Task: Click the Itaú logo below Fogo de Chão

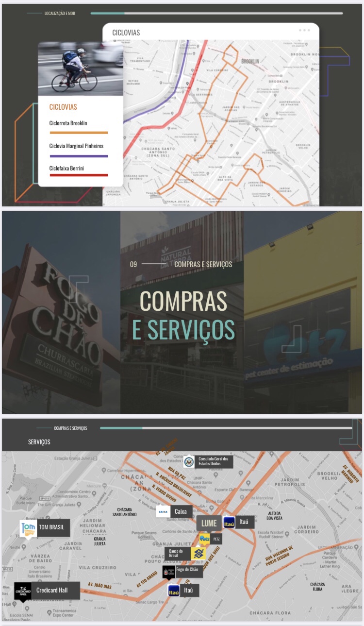Action: pyautogui.click(x=174, y=591)
